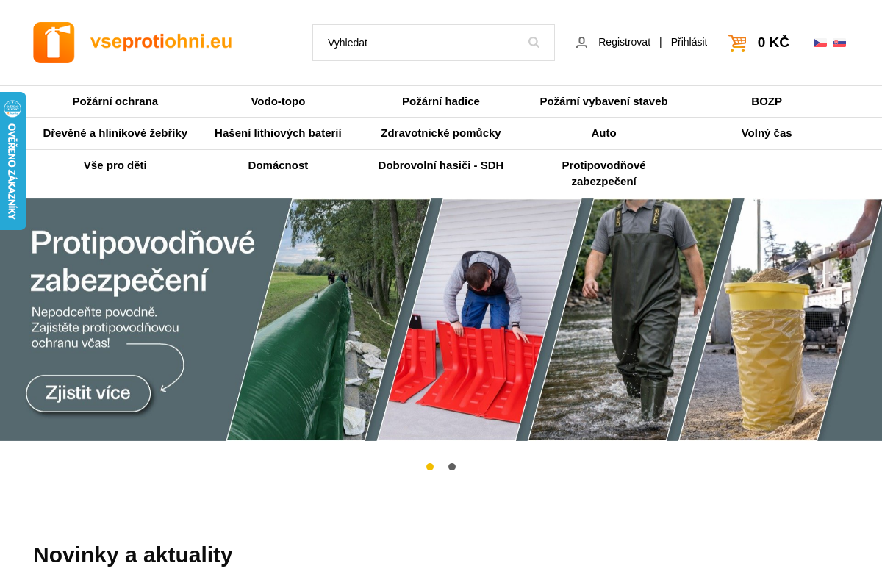Click the yellow sandbag banner photo
Viewport: 882px width, 588px height.
click(x=779, y=320)
